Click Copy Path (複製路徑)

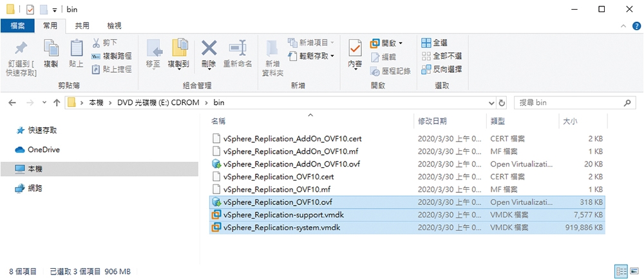tap(111, 56)
